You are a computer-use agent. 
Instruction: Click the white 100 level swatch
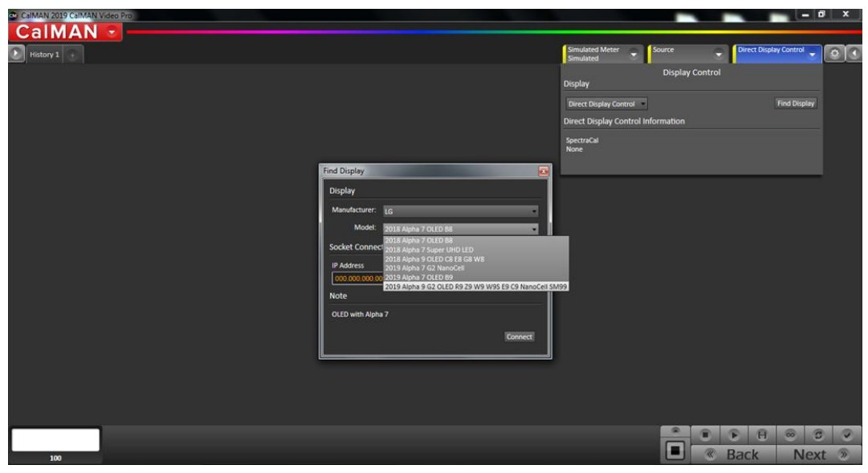click(x=55, y=440)
